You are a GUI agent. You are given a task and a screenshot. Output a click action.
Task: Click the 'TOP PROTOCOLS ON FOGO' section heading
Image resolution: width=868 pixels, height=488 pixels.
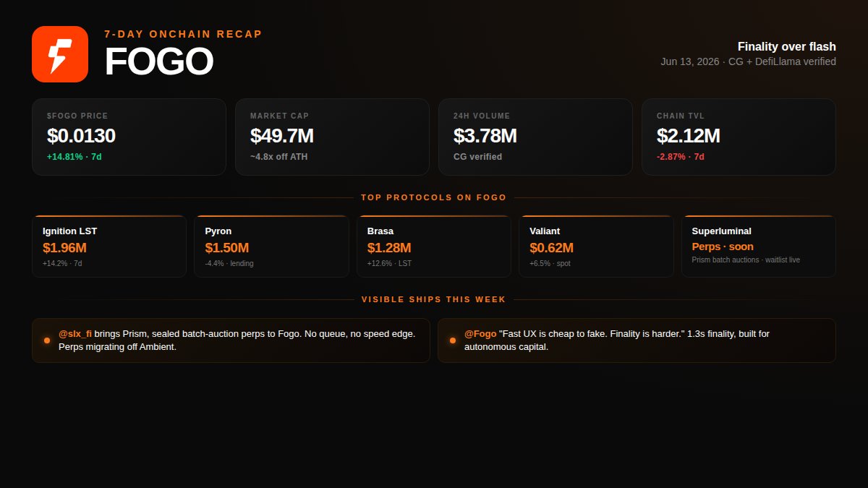point(434,197)
